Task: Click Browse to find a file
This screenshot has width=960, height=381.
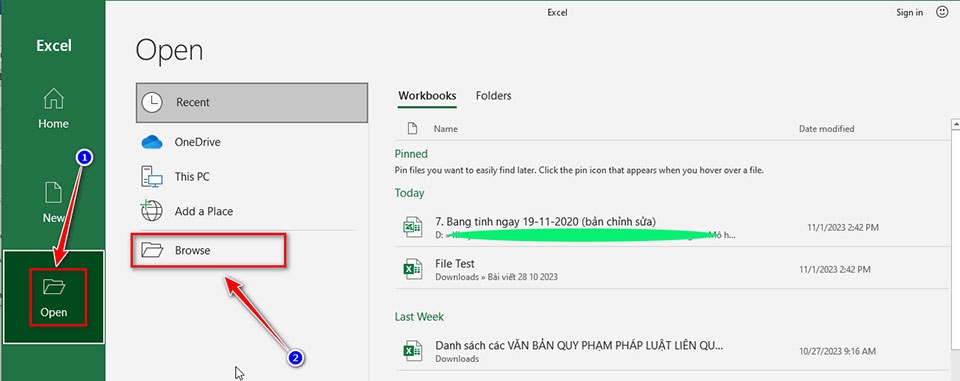Action: tap(208, 250)
